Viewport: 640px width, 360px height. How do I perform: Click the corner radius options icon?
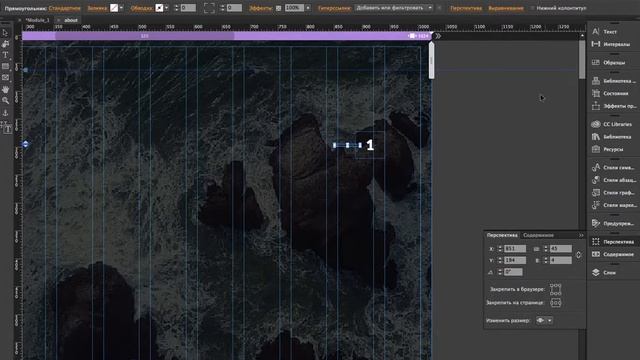click(x=209, y=8)
